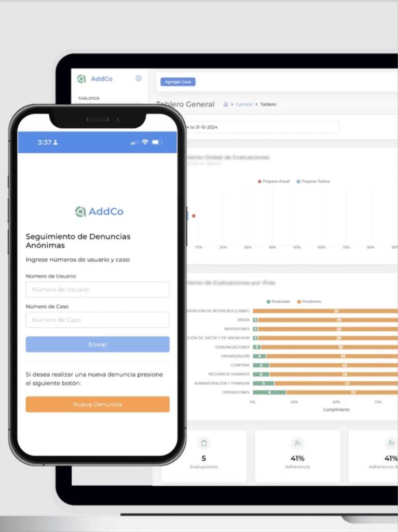Screen dimensions: 398x532
Task: Click the orange bar in ORGANIZACIÓN row
Action: [x=332, y=356]
